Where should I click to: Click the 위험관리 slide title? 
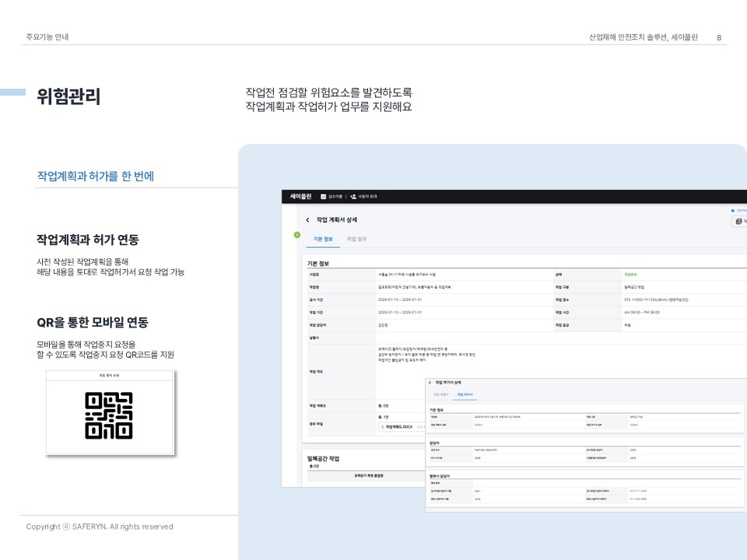68,97
